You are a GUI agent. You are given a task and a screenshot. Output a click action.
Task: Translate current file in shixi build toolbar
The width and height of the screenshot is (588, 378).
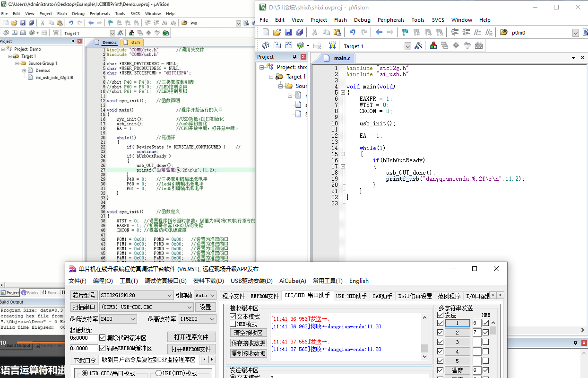click(x=266, y=45)
